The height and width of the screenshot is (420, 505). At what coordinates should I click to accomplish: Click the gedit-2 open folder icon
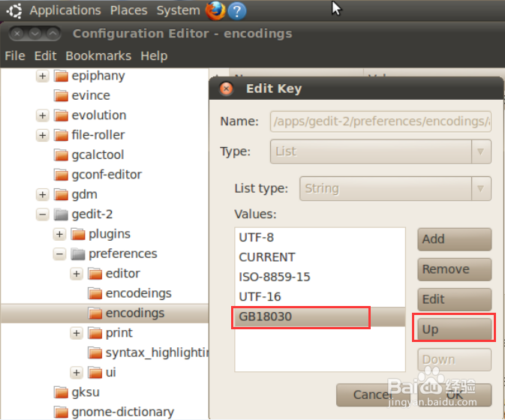[x=62, y=214]
